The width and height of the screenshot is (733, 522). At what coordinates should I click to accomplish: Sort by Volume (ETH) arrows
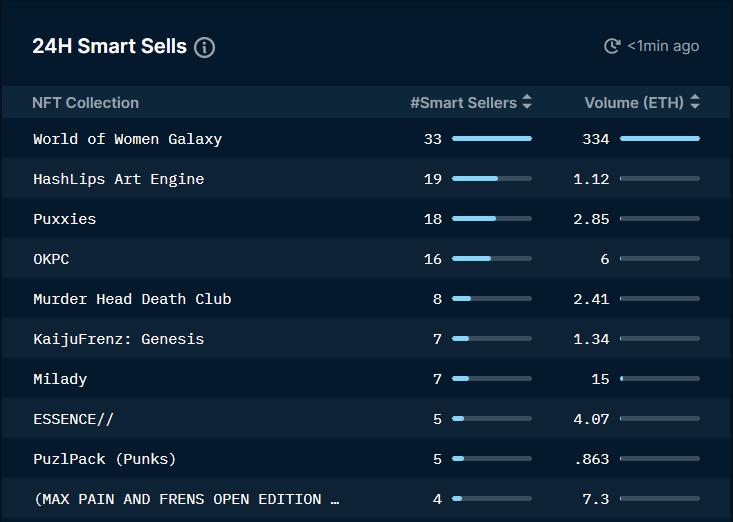click(695, 102)
